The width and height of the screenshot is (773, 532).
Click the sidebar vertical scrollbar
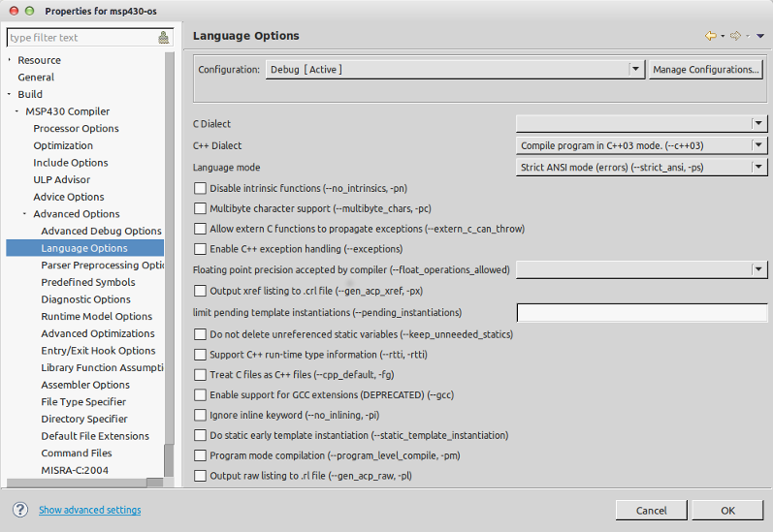pyautogui.click(x=169, y=264)
